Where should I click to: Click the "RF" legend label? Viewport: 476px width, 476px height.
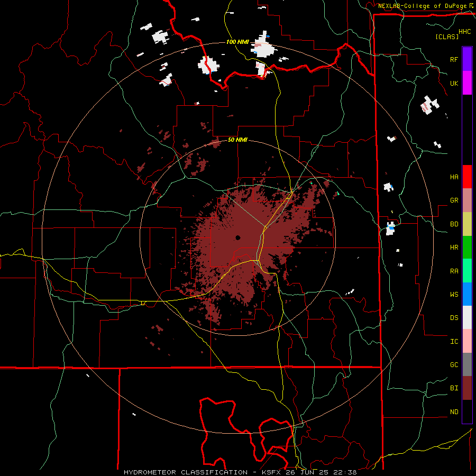pos(454,59)
